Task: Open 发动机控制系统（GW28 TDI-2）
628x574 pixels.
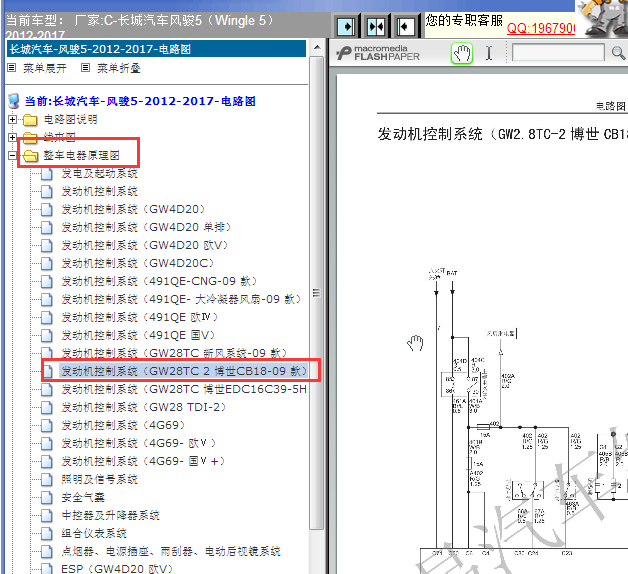Action: pyautogui.click(x=144, y=407)
